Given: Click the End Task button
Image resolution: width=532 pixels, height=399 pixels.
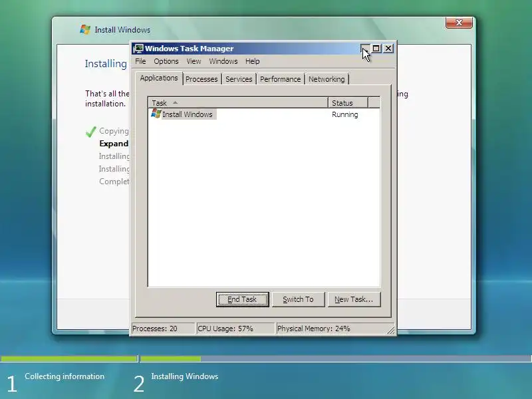Looking at the screenshot, I should coord(242,299).
